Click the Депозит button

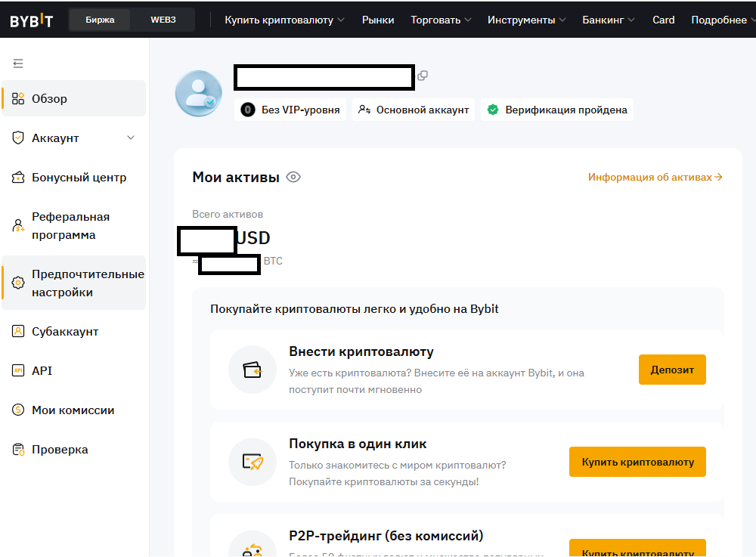tap(672, 370)
